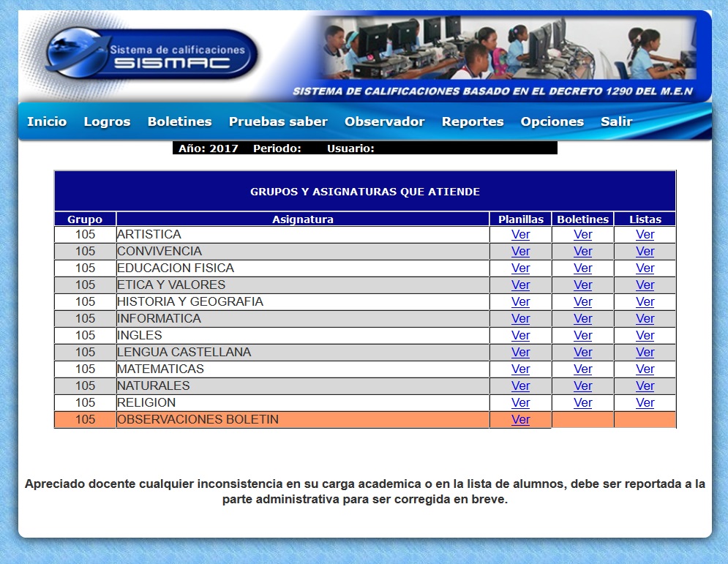View Boletines for RELIGION

pos(582,402)
